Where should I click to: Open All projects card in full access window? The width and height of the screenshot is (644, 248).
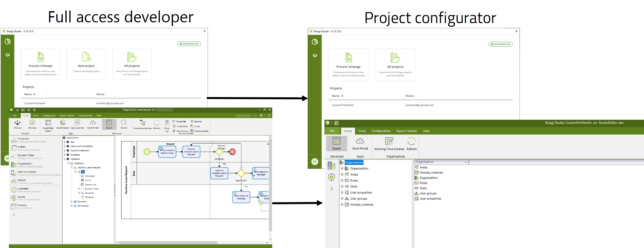(132, 64)
